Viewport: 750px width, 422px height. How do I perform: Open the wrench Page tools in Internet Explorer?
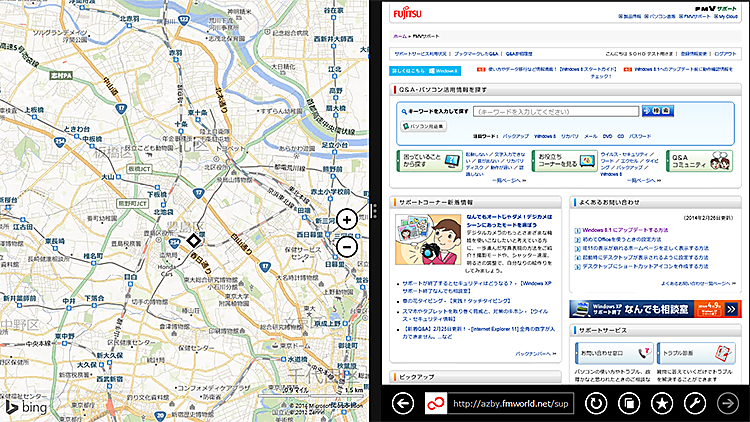click(x=695, y=404)
